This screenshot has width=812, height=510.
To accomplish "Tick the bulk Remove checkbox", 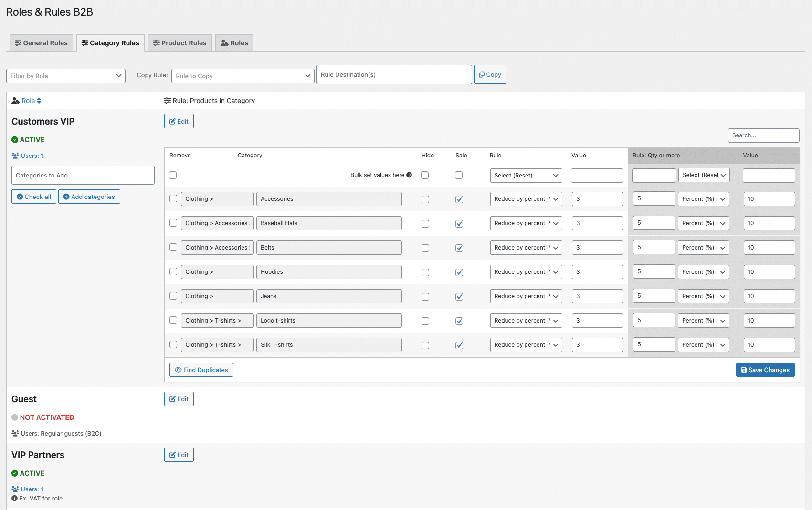I will tap(173, 175).
